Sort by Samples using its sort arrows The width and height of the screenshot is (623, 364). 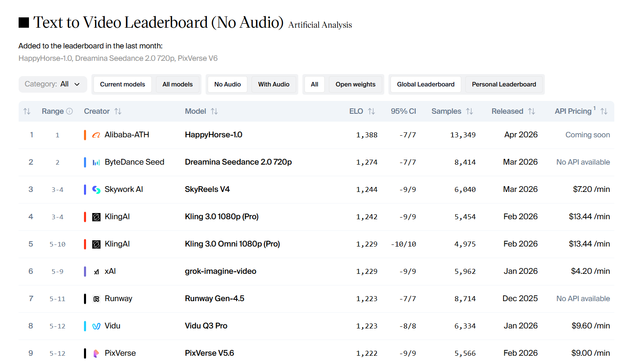pos(470,111)
